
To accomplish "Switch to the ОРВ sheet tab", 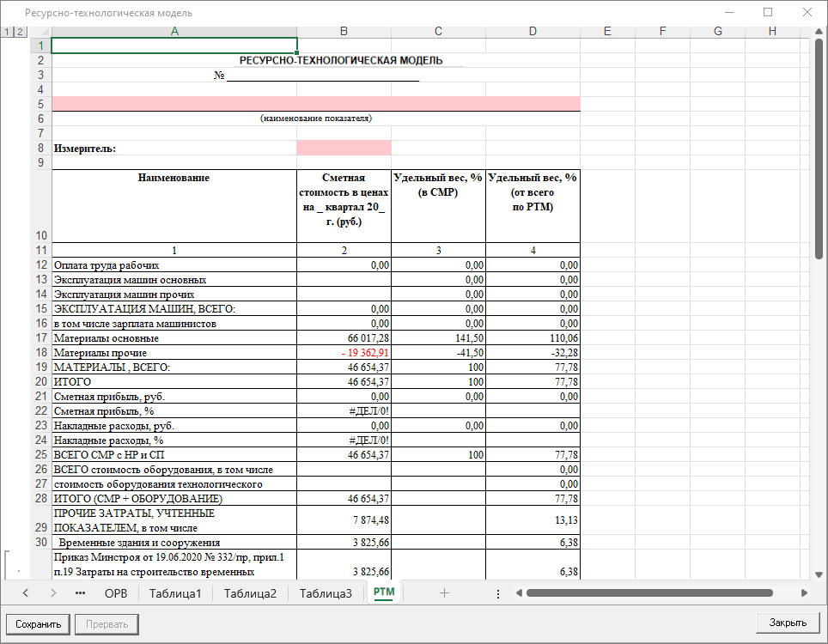I will pyautogui.click(x=115, y=592).
